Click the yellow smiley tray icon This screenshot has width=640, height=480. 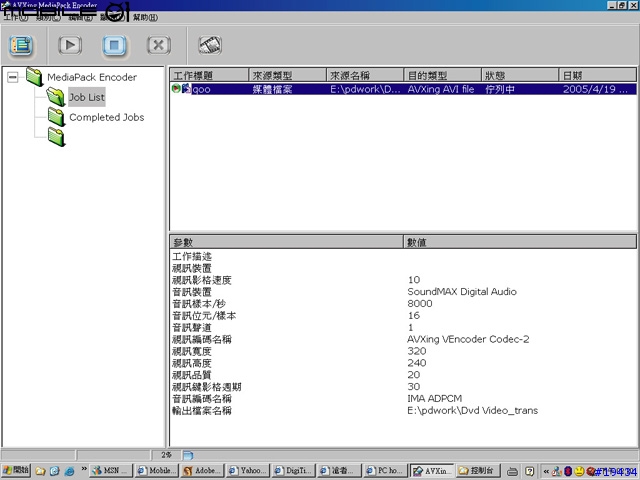coord(579,471)
